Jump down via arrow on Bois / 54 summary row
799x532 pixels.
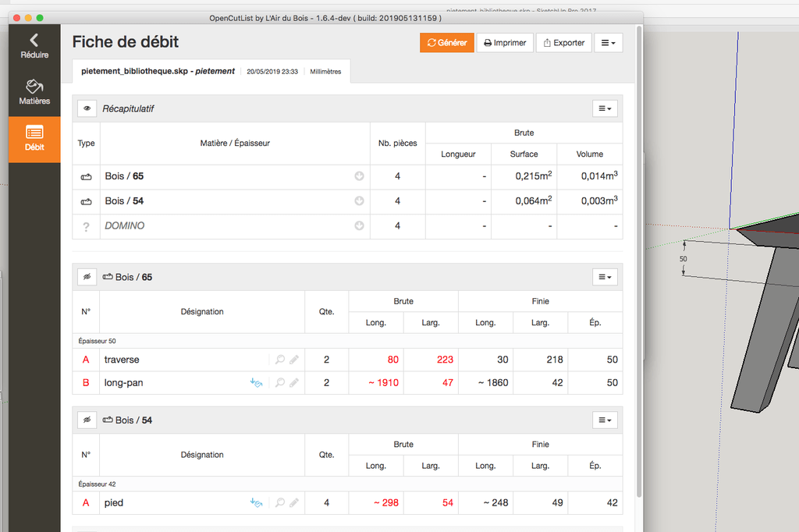tap(359, 201)
